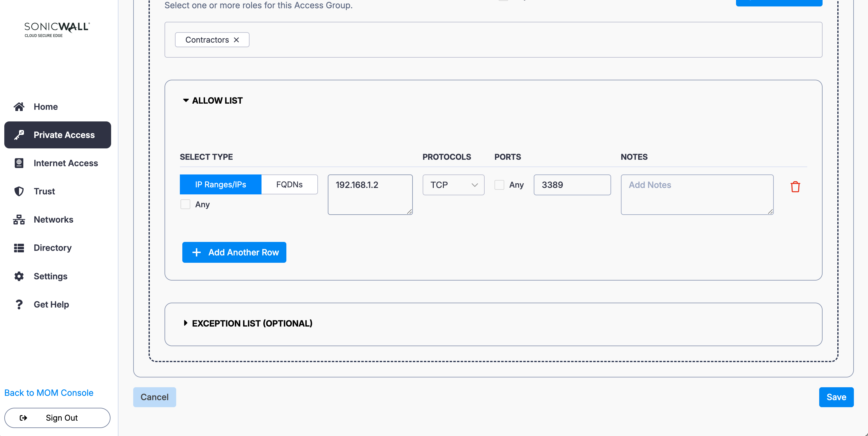The width and height of the screenshot is (868, 436).
Task: Collapse the Allow List section
Action: coord(186,100)
